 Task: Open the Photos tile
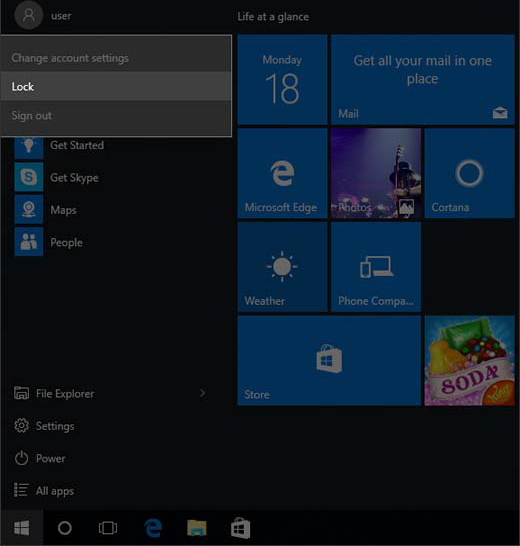point(376,173)
